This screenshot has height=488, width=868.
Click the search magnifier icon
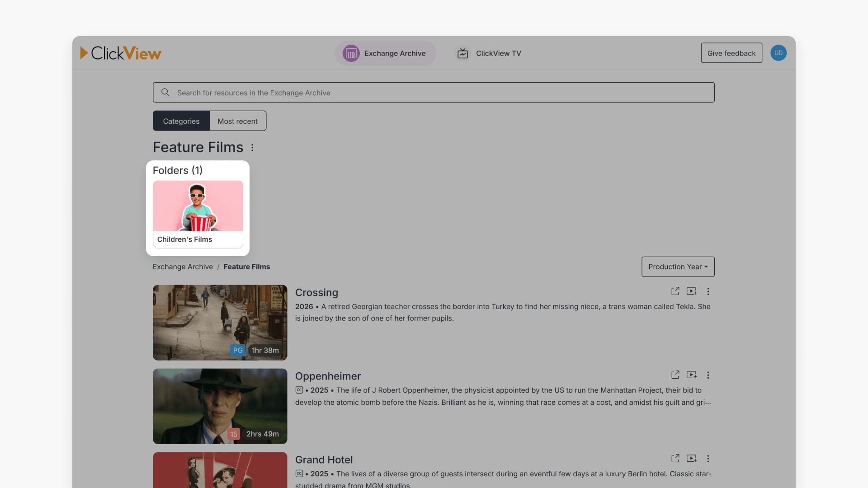coord(165,92)
